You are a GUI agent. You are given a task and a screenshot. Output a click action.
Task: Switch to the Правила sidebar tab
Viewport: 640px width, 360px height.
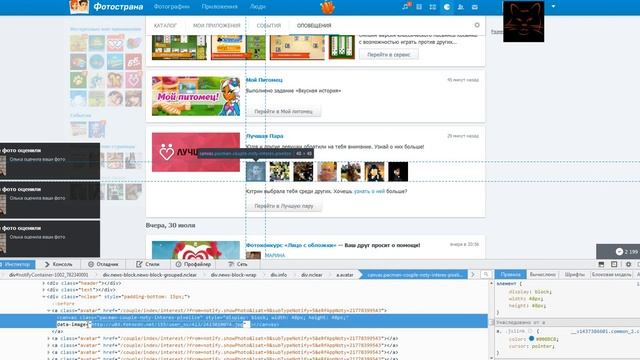click(x=511, y=274)
